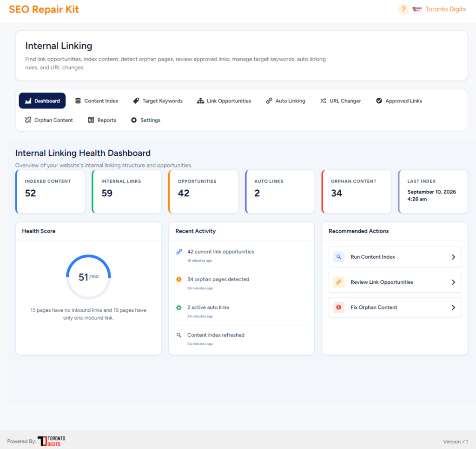Click the Internal Linking Health Dashboard heading

(83, 153)
